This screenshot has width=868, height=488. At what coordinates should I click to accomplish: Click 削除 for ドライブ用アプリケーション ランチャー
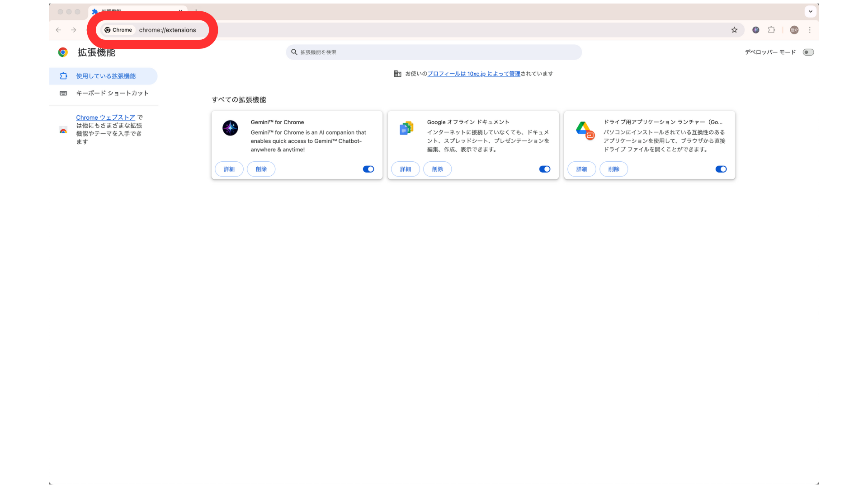pos(614,169)
